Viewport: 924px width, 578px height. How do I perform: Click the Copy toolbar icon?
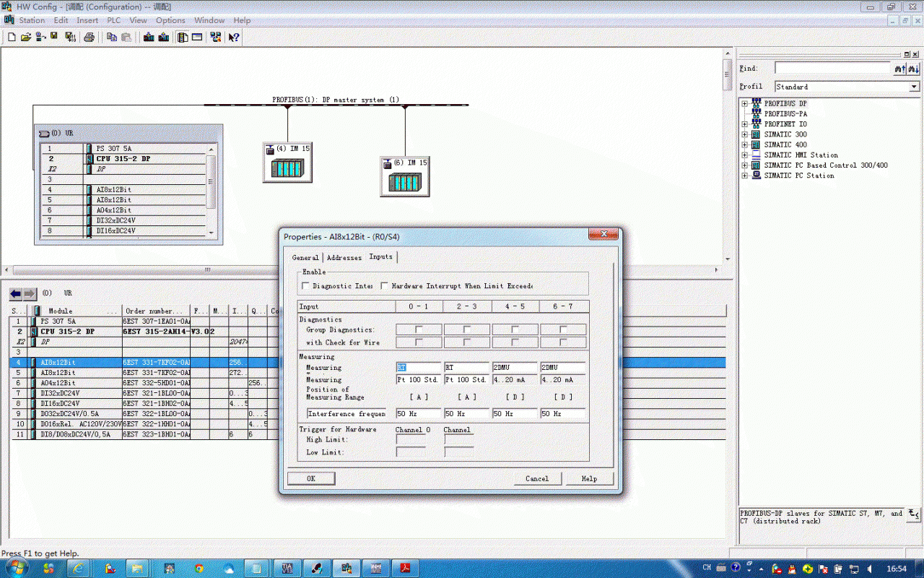point(111,37)
